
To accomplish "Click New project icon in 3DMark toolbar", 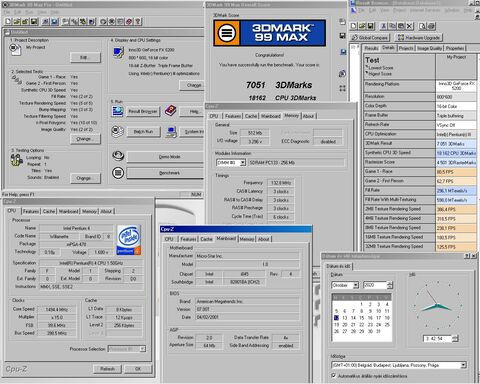I will coord(8,22).
